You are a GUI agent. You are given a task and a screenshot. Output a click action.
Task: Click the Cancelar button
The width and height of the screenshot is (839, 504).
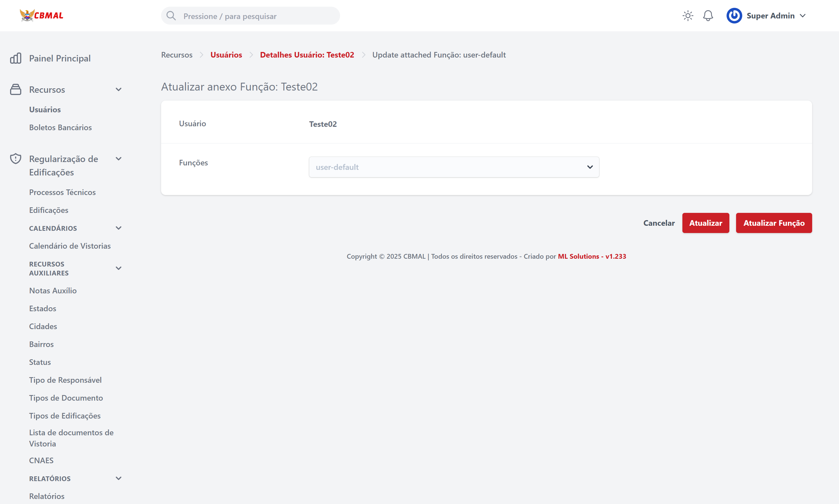pyautogui.click(x=659, y=223)
